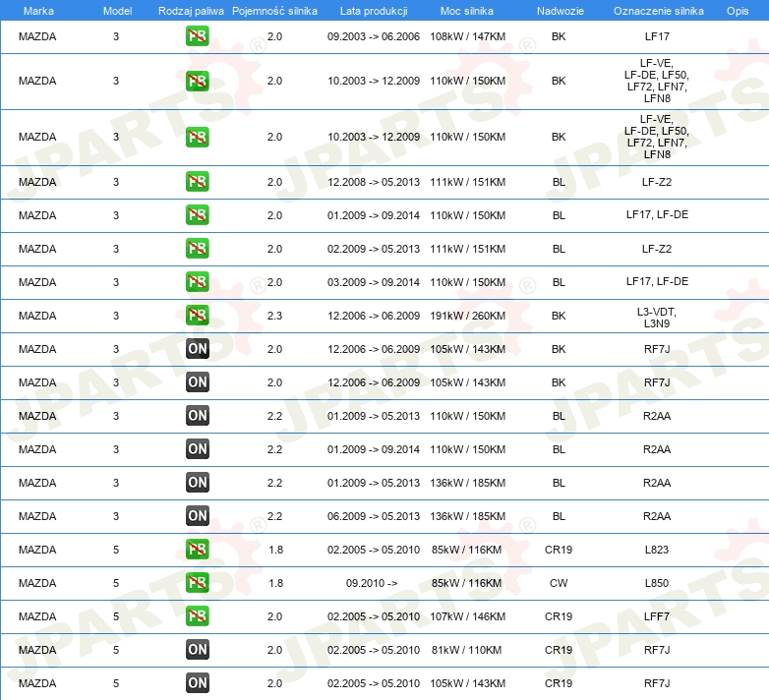Screen dimensions: 769x700
Task: Click the PB fuel icon in the LFF7 engine row
Action: (x=198, y=616)
